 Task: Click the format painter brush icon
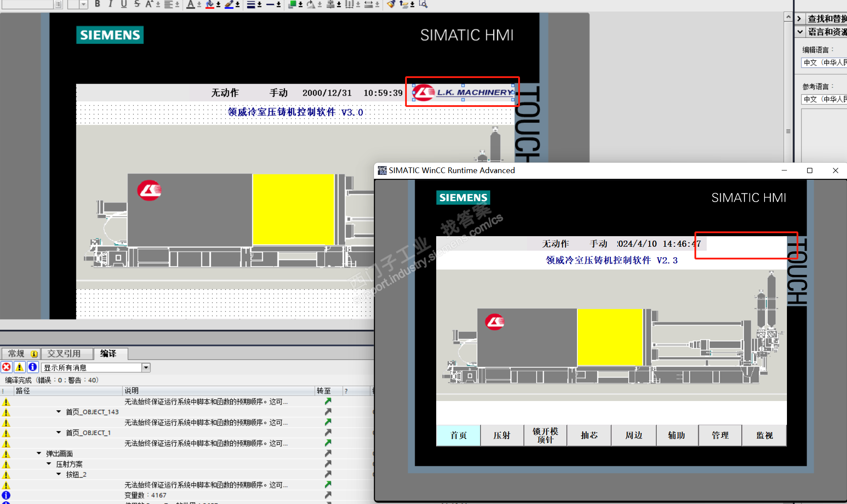391,4
